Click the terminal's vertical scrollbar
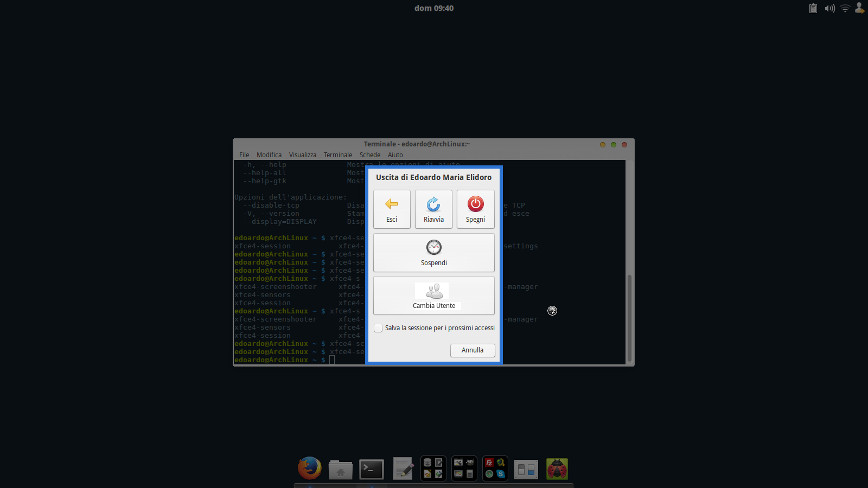 point(629,317)
